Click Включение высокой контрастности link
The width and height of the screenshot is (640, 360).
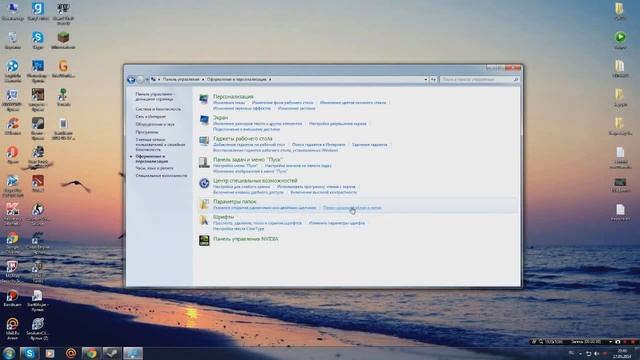(x=323, y=192)
